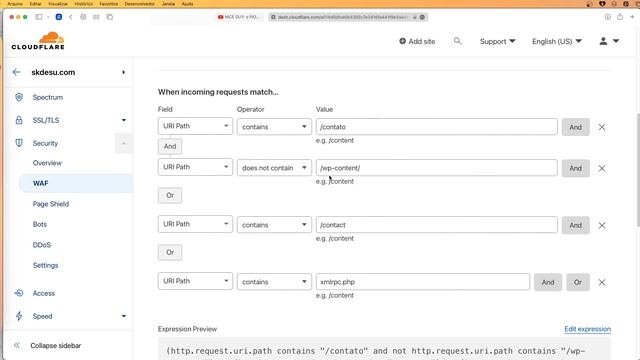Click the Safari downloads icon

(608, 17)
